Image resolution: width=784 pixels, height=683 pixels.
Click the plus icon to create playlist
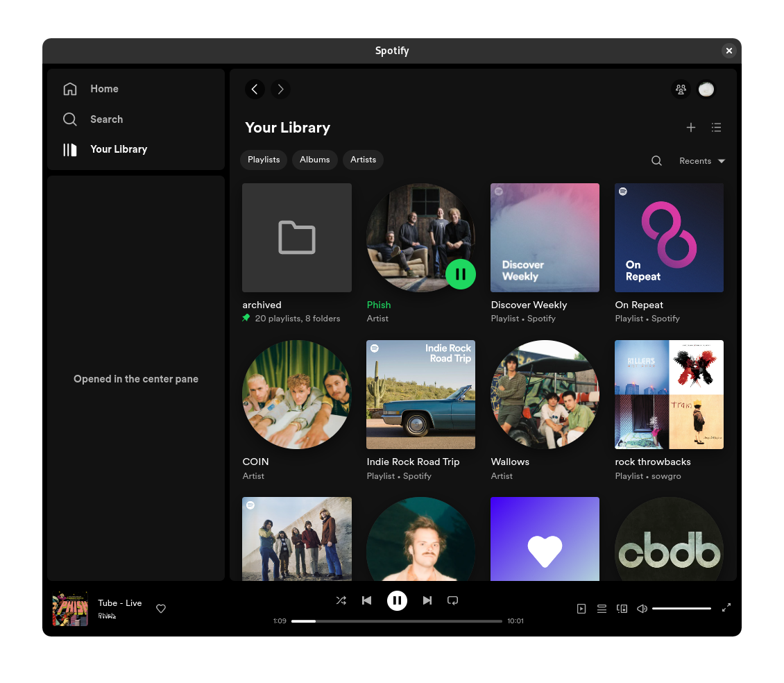[x=690, y=128]
